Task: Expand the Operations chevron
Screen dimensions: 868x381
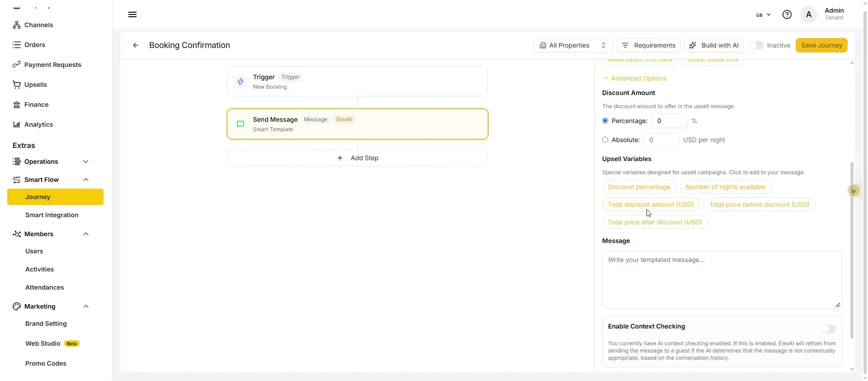Action: (86, 162)
